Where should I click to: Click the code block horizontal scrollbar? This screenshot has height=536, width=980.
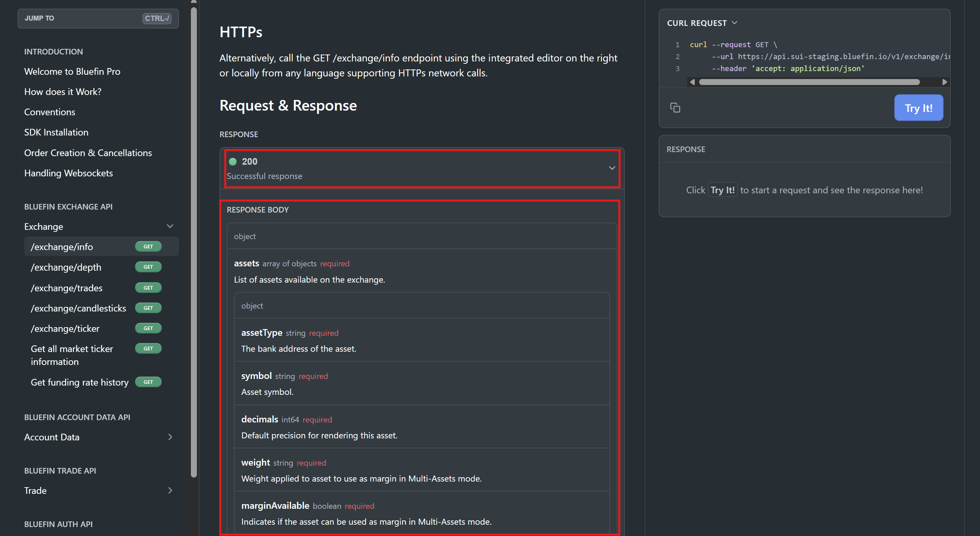tap(809, 82)
